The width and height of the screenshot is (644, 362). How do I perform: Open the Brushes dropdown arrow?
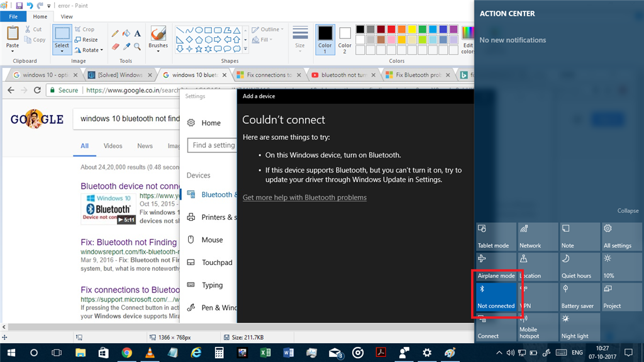(158, 51)
